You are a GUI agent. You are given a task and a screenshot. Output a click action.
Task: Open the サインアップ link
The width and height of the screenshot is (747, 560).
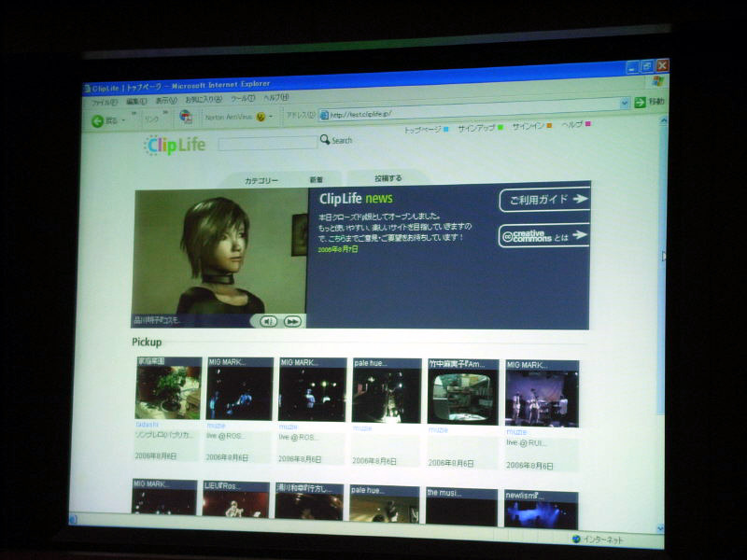pyautogui.click(x=480, y=127)
